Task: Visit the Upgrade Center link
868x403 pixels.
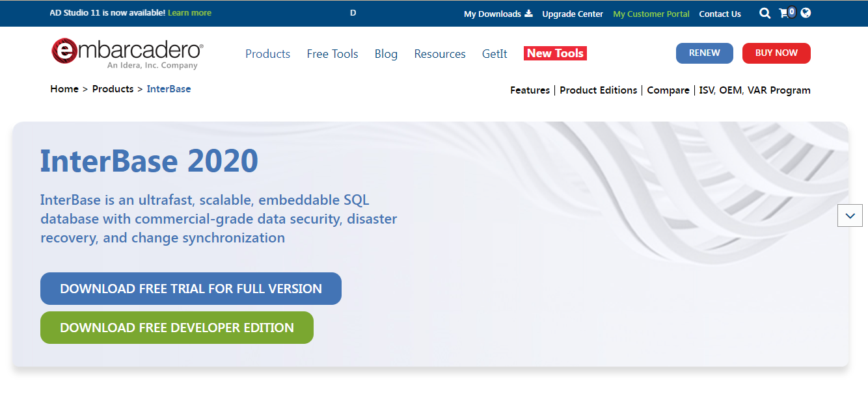Action: tap(573, 14)
